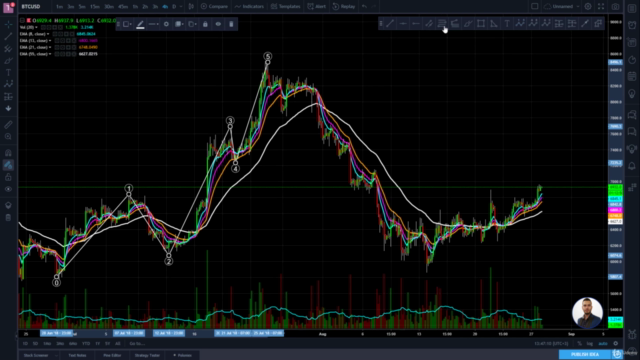The image size is (640, 360).
Task: Select the trend line tool in left toolbar
Action: (8, 36)
